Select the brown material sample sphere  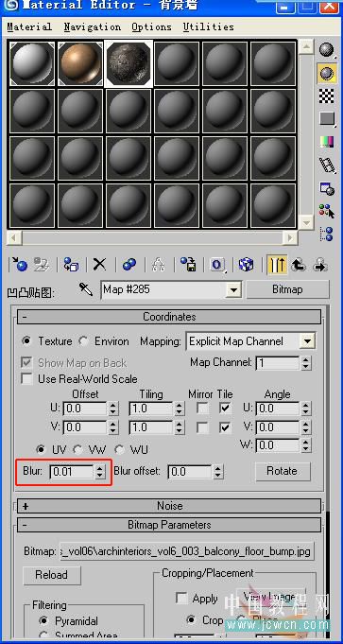81,63
